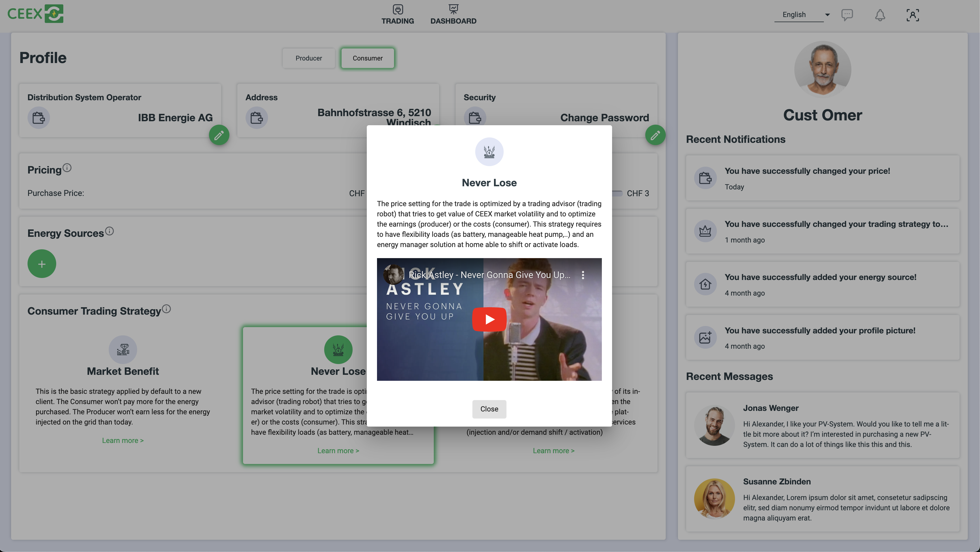Click the Cust Omer profile photo
This screenshot has width=980, height=552.
pyautogui.click(x=822, y=69)
